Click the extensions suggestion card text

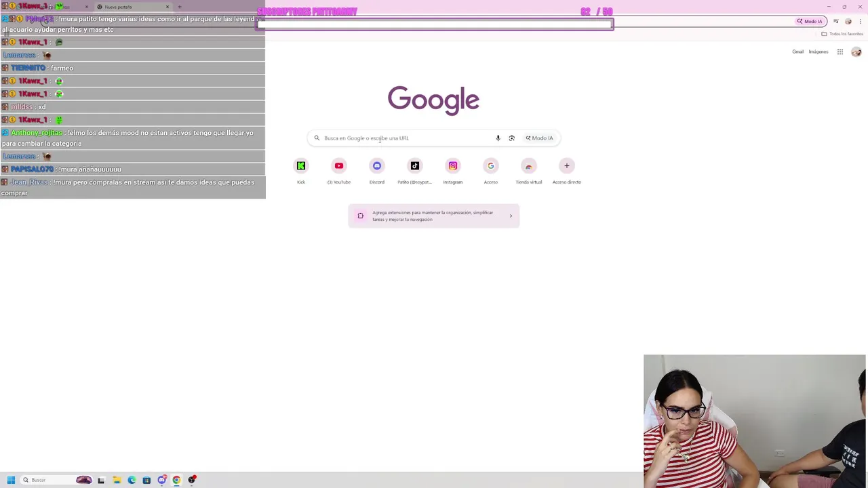433,216
